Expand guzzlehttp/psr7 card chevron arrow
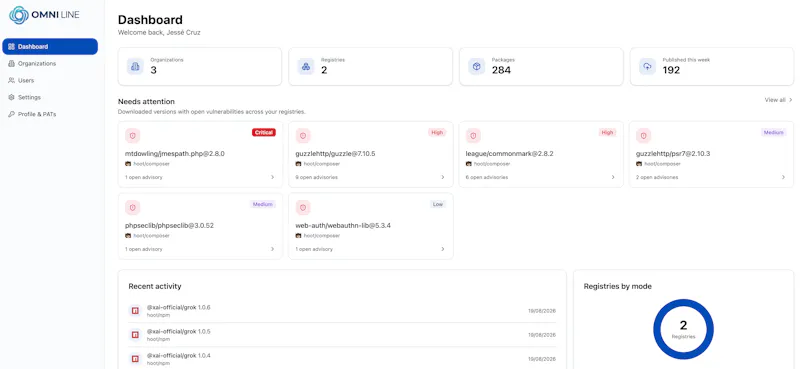The image size is (800, 369). (784, 177)
